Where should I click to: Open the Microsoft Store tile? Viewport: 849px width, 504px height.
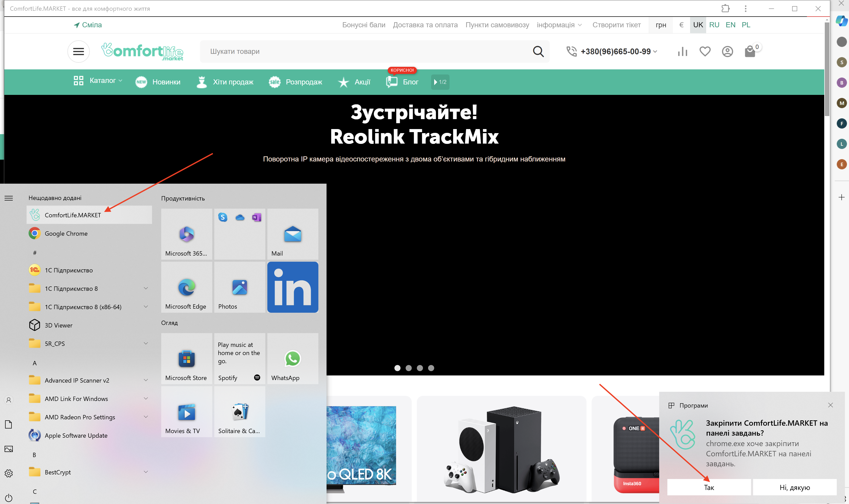(x=187, y=358)
